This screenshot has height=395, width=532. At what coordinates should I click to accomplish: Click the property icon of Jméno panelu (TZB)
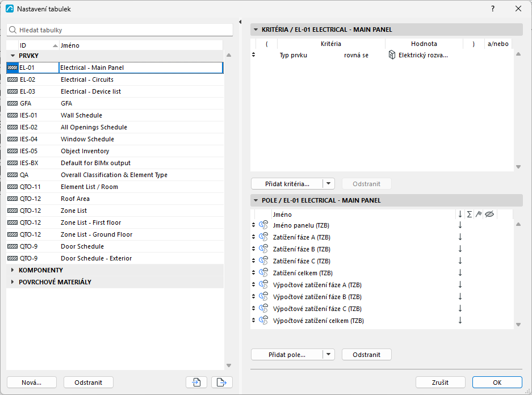pos(263,225)
